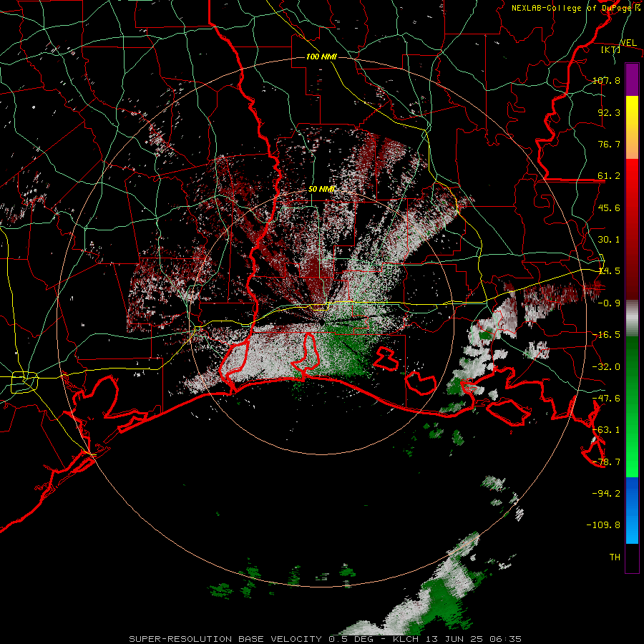The image size is (644, 644).
Task: Click the 50 NMI range ring label
Action: (321, 189)
